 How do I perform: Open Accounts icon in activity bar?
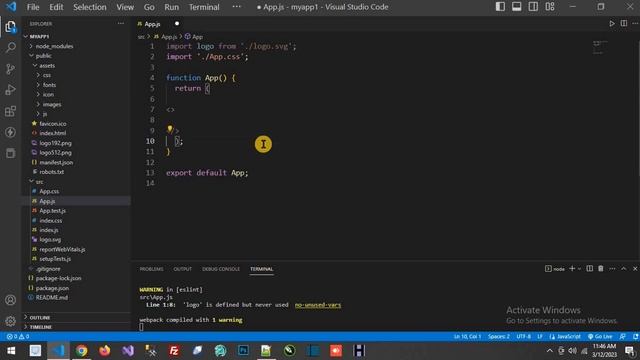(11, 300)
